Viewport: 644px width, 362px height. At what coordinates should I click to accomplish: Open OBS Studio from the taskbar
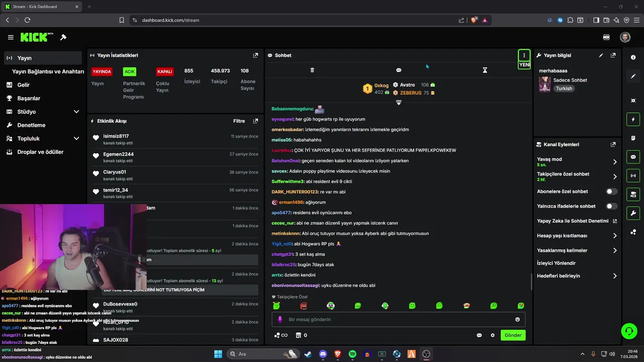click(x=426, y=354)
